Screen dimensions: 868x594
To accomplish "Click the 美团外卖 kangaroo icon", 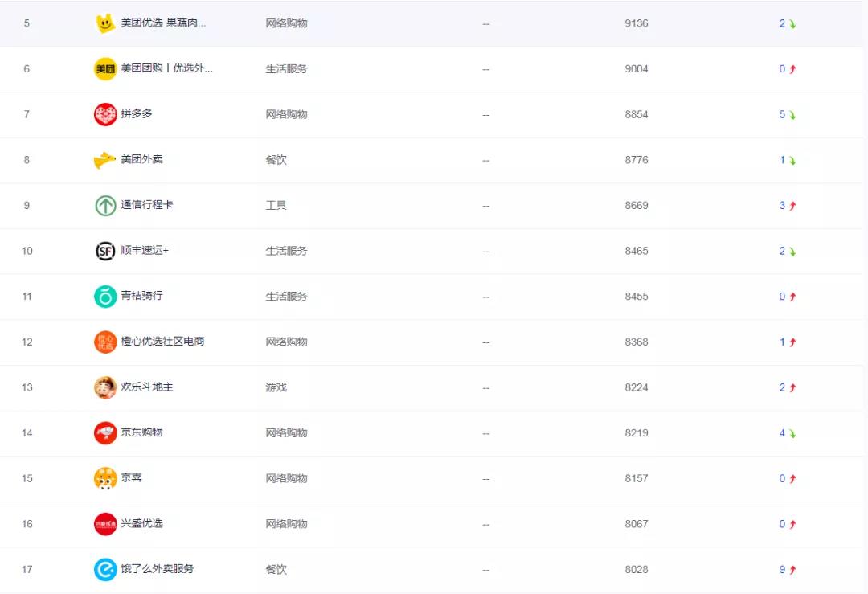I will [x=105, y=160].
